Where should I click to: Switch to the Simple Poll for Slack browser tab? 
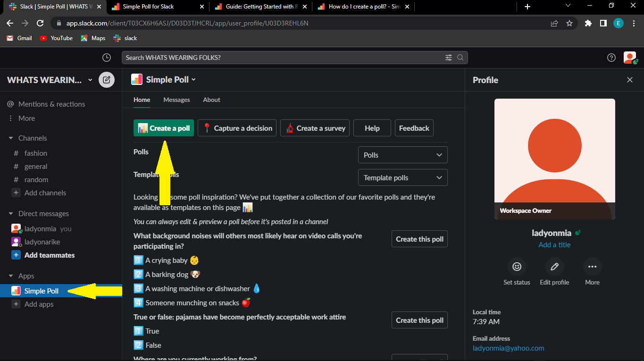[158, 7]
